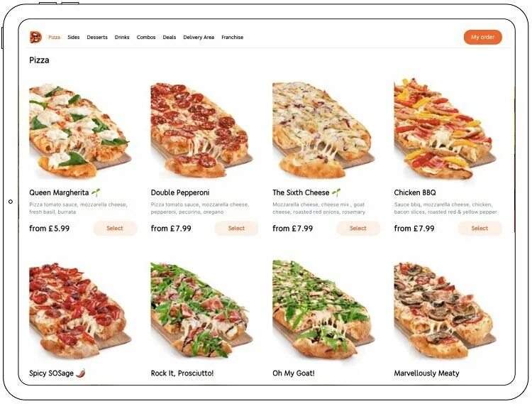Image resolution: width=532 pixels, height=404 pixels.
Task: Click the chili pepper icon by Spicy SOSage
Action: click(x=80, y=373)
